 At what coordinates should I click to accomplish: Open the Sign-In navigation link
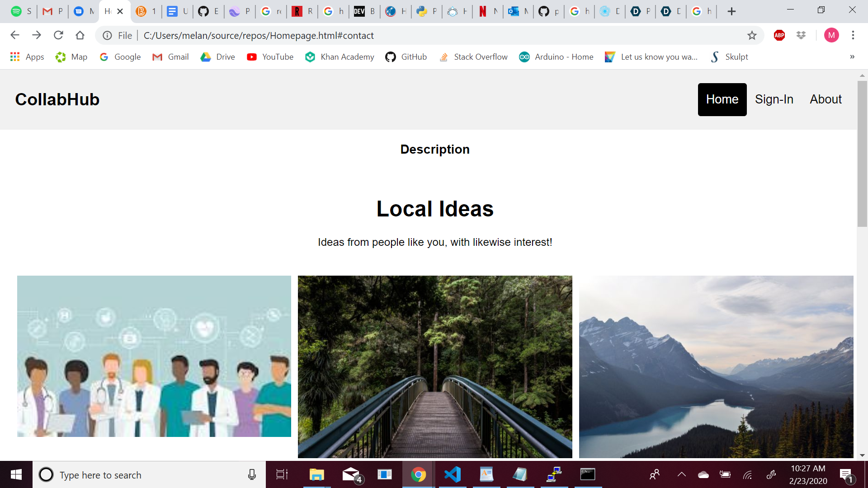774,99
